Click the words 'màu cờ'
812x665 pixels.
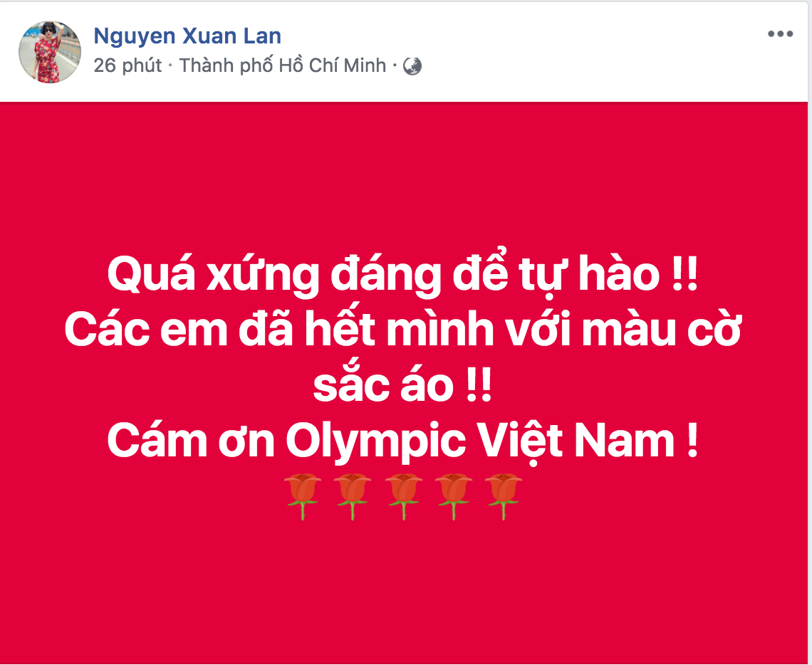click(662, 331)
